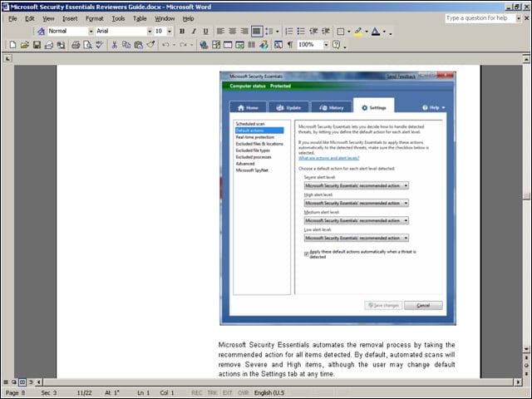The image size is (532, 399).
Task: Apply the Font Color swatch
Action: [x=376, y=32]
